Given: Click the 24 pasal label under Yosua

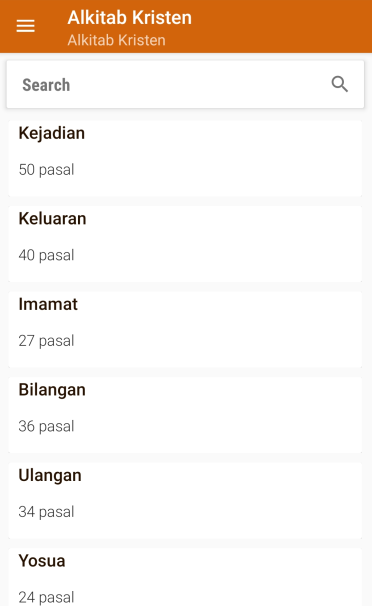Looking at the screenshot, I should pos(46,597).
